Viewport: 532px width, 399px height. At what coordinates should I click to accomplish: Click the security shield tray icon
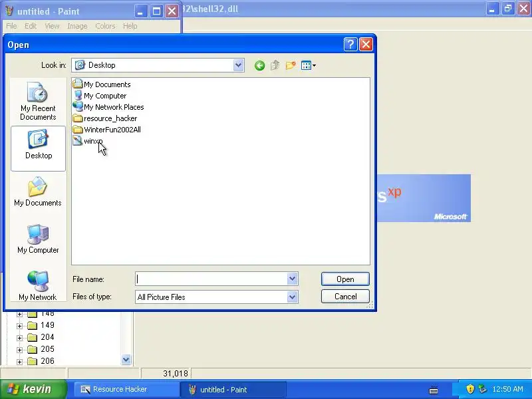tap(470, 389)
